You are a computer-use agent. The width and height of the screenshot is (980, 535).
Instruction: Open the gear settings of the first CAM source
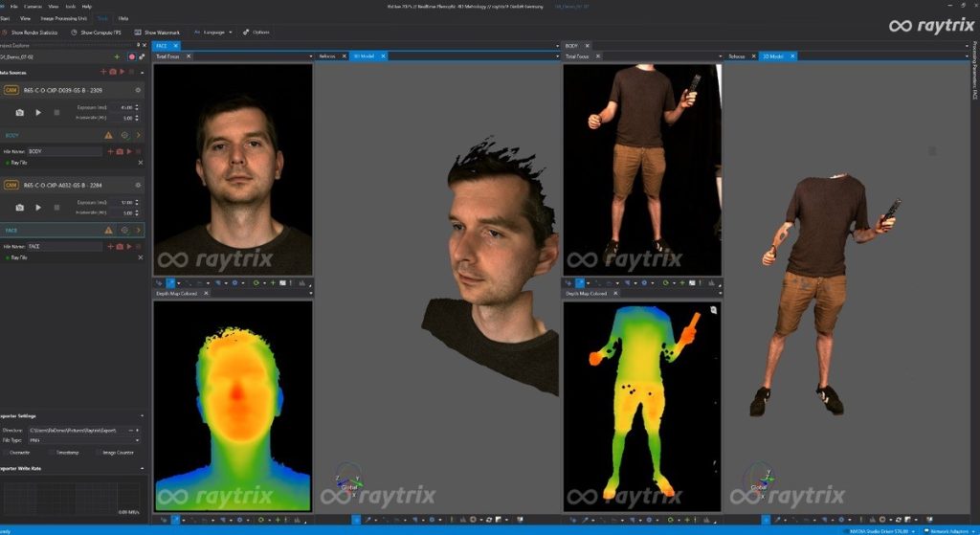(138, 90)
